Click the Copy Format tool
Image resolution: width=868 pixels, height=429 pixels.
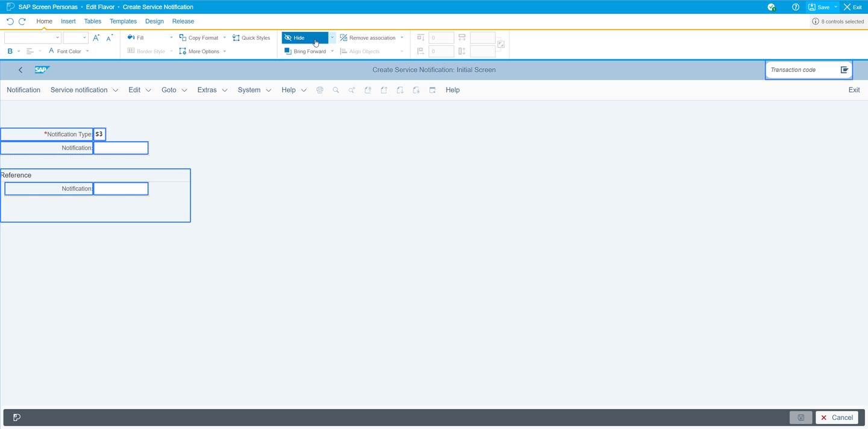tap(199, 37)
